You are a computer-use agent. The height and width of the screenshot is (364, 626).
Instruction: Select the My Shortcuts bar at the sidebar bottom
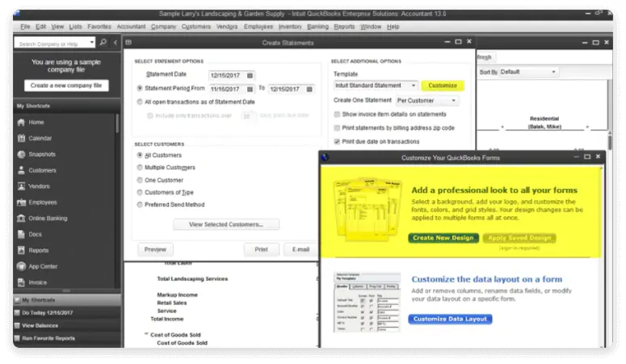[x=67, y=299]
